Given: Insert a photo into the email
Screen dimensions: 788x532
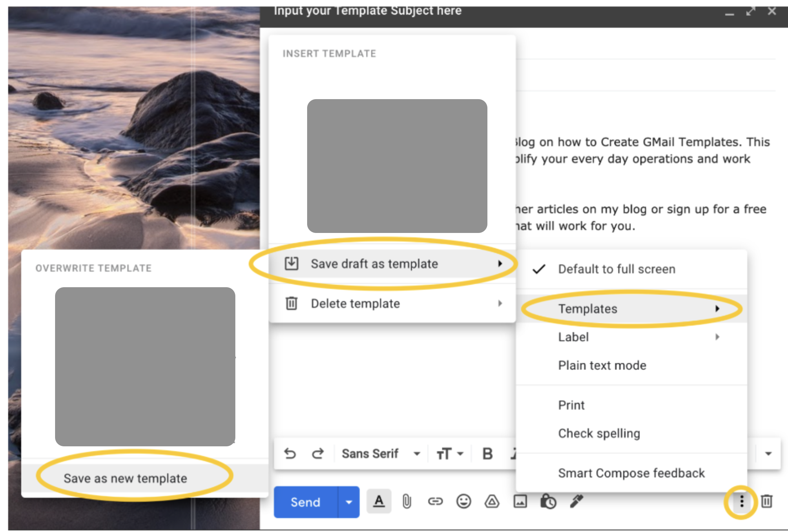Looking at the screenshot, I should click(521, 502).
